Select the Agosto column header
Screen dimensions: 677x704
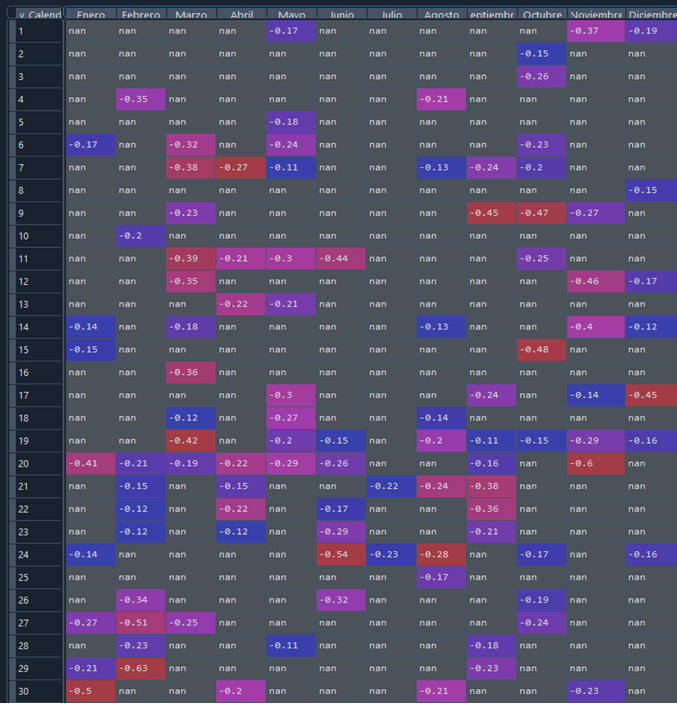click(x=442, y=13)
